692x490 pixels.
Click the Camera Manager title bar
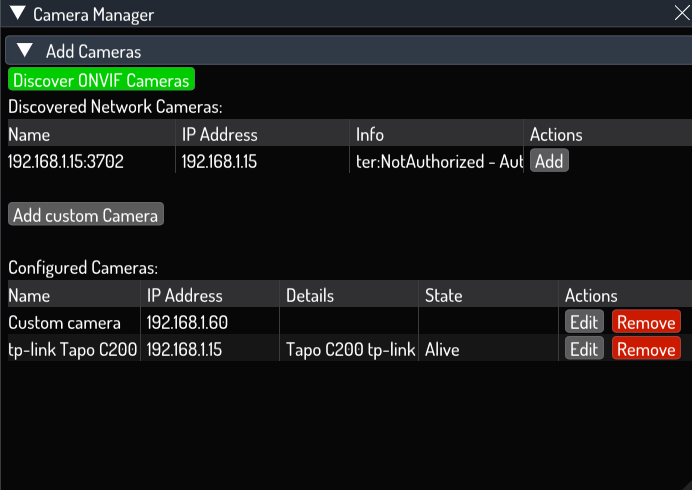pyautogui.click(x=346, y=14)
